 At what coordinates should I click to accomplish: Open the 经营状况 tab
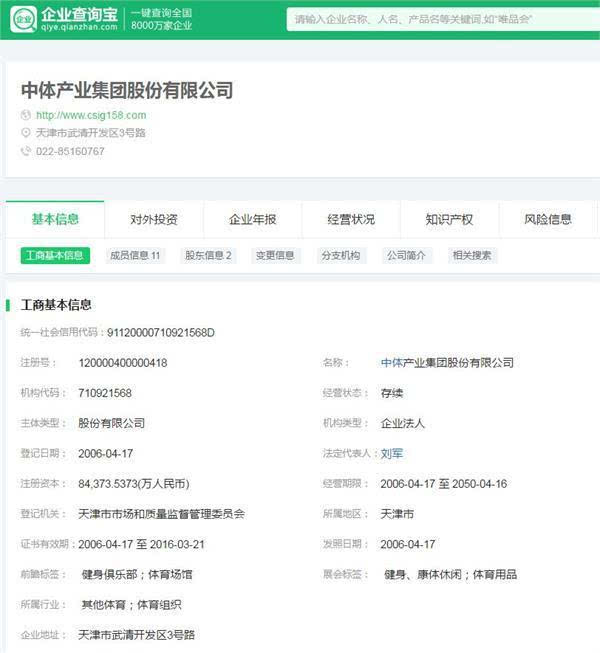(x=351, y=219)
